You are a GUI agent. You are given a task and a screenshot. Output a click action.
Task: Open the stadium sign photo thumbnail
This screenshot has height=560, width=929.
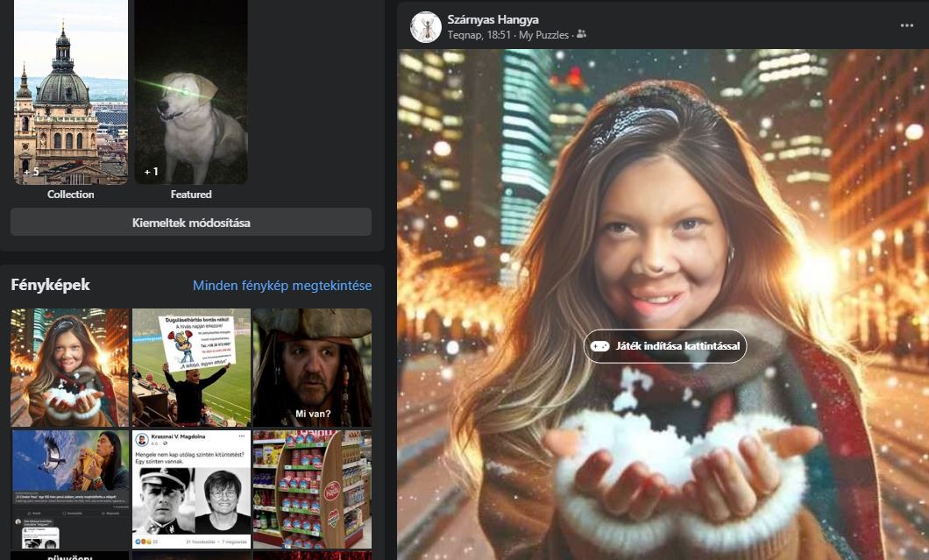pyautogui.click(x=190, y=367)
